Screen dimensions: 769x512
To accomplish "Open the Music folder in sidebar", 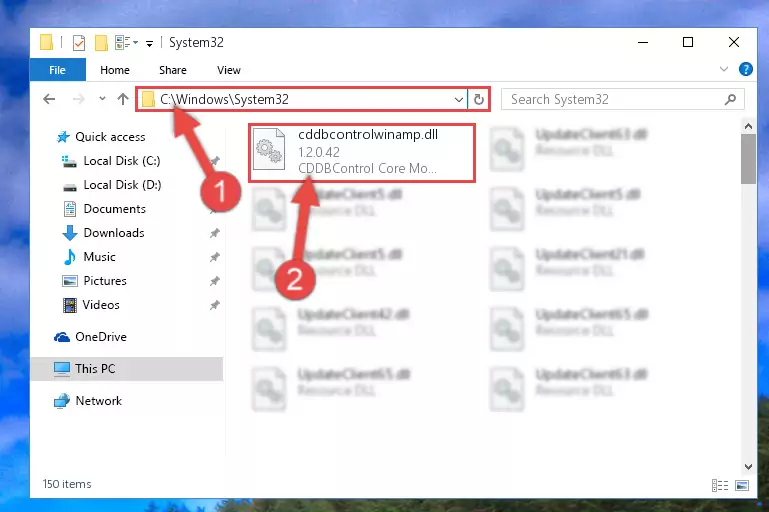I will click(90, 257).
